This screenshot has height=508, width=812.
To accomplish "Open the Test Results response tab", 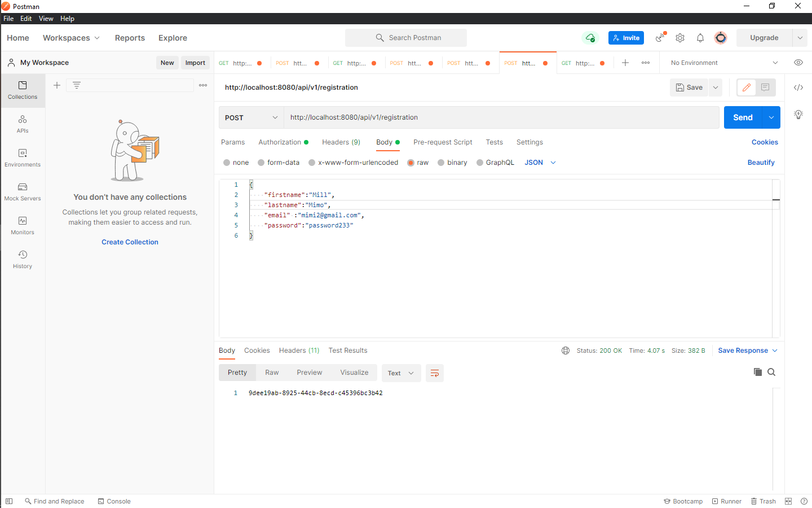I will pos(348,351).
